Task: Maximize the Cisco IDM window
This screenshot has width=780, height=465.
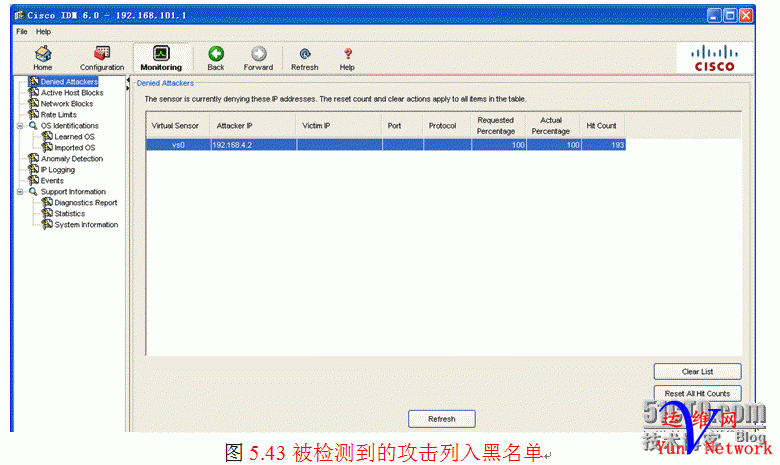Action: click(x=730, y=15)
